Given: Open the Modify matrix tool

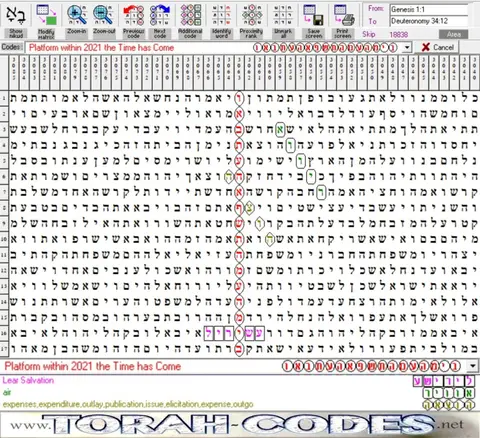Looking at the screenshot, I should (46, 15).
